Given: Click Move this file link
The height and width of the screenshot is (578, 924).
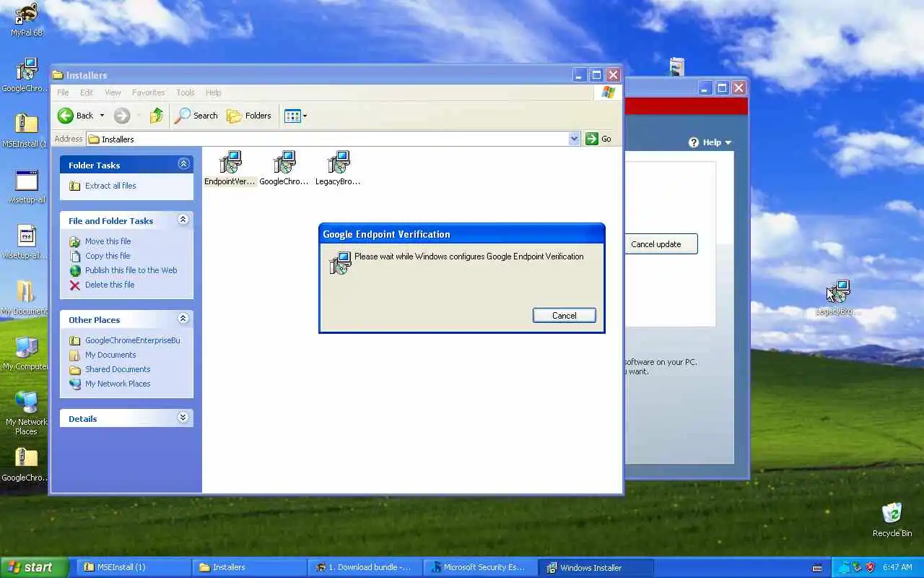Looking at the screenshot, I should [108, 241].
